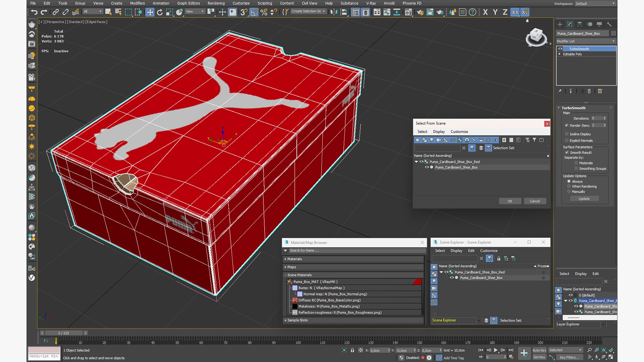Open the V-Ray menu
The width and height of the screenshot is (644, 362).
click(371, 3)
